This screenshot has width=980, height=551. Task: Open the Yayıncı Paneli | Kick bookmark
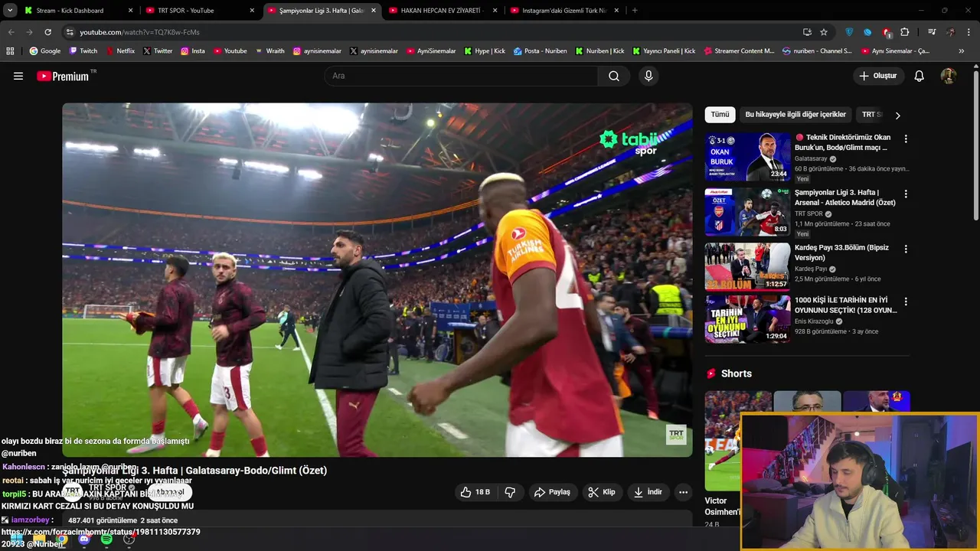click(664, 51)
